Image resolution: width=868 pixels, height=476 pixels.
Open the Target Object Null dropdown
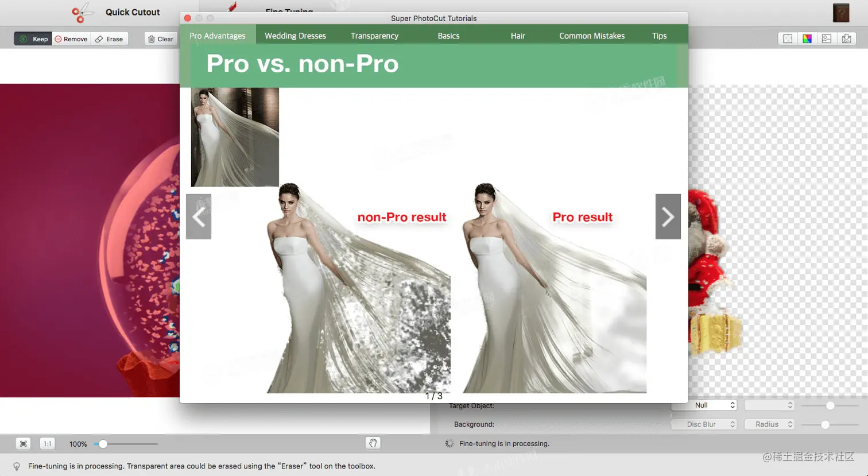pyautogui.click(x=704, y=405)
